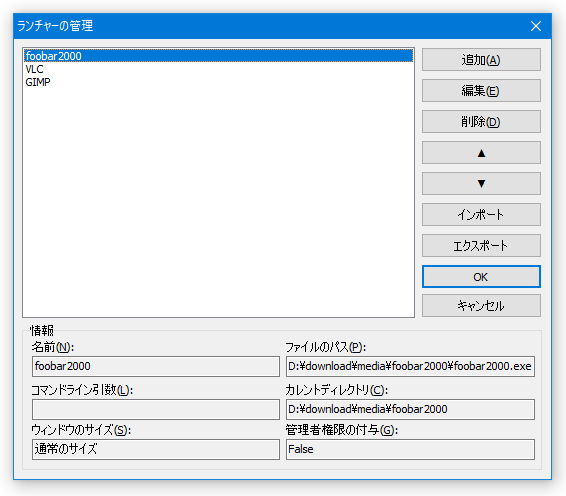This screenshot has width=566, height=496.
Task: Click the キャンセル cancel button
Action: [481, 306]
